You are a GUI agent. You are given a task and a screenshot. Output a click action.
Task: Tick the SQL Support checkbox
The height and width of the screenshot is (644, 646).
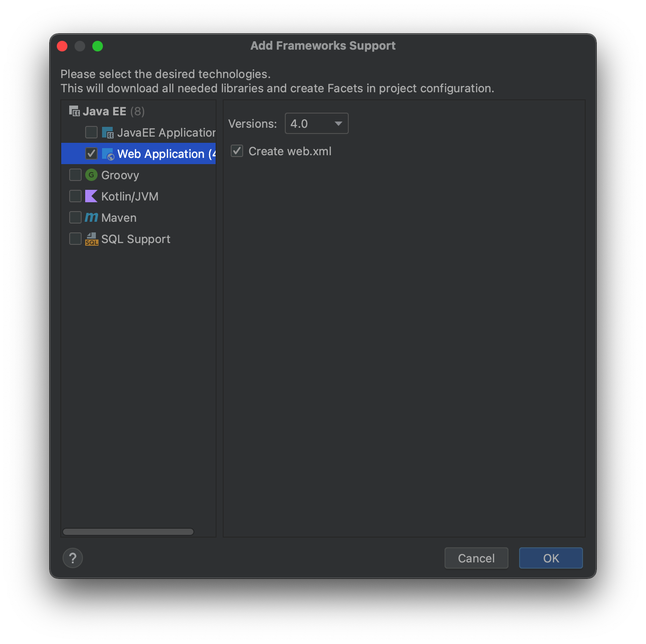(x=75, y=239)
